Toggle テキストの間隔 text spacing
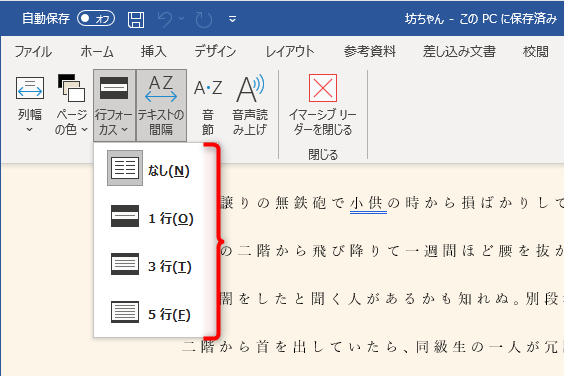 (x=161, y=105)
